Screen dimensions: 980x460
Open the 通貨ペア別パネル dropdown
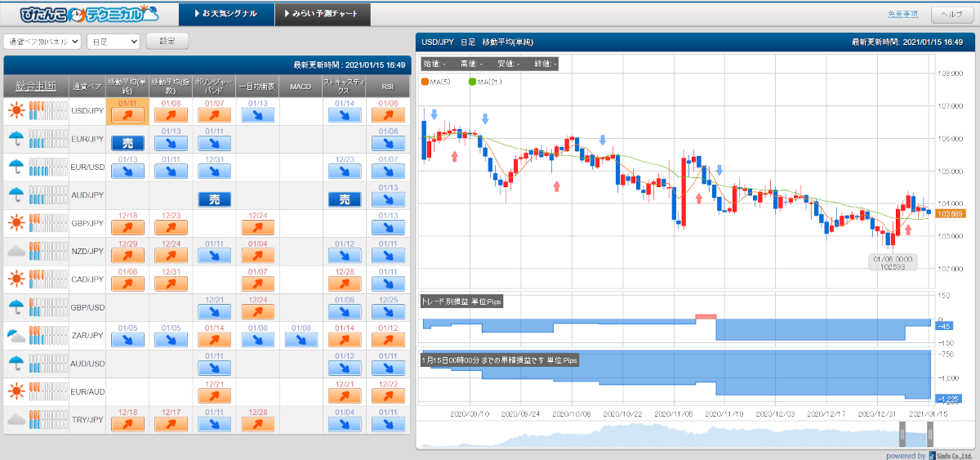[x=42, y=41]
